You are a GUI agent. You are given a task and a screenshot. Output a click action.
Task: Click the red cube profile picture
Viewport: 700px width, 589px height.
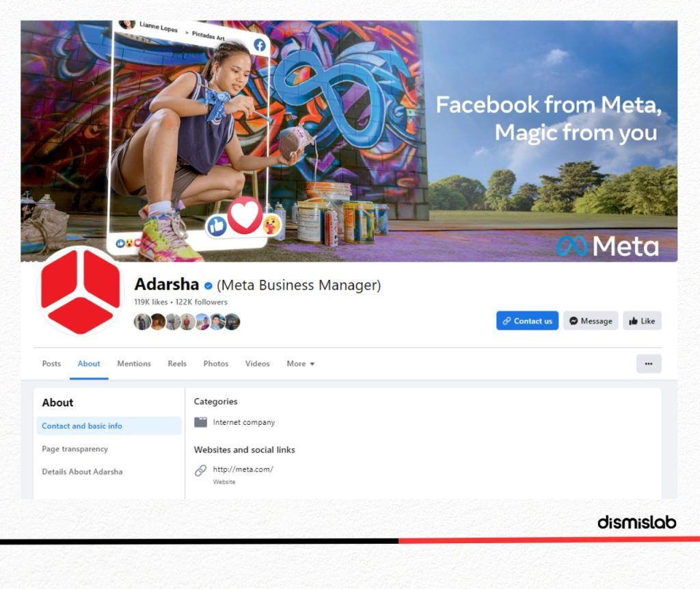pyautogui.click(x=81, y=292)
